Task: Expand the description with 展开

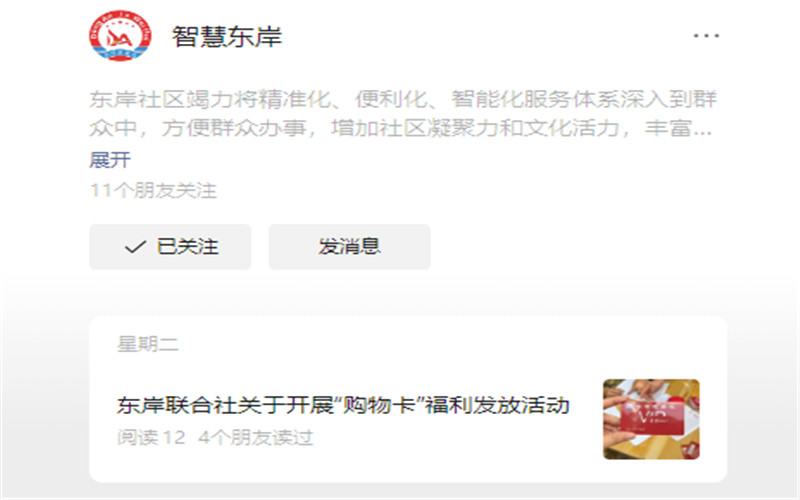Action: [x=110, y=160]
